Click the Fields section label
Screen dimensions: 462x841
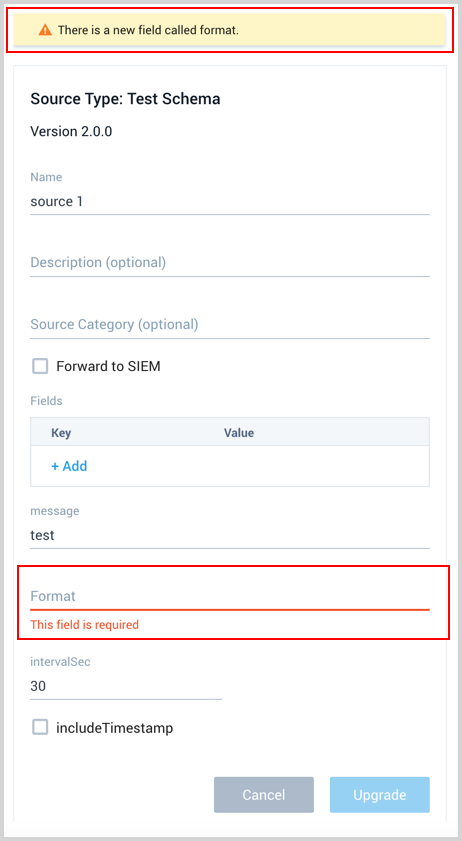47,401
